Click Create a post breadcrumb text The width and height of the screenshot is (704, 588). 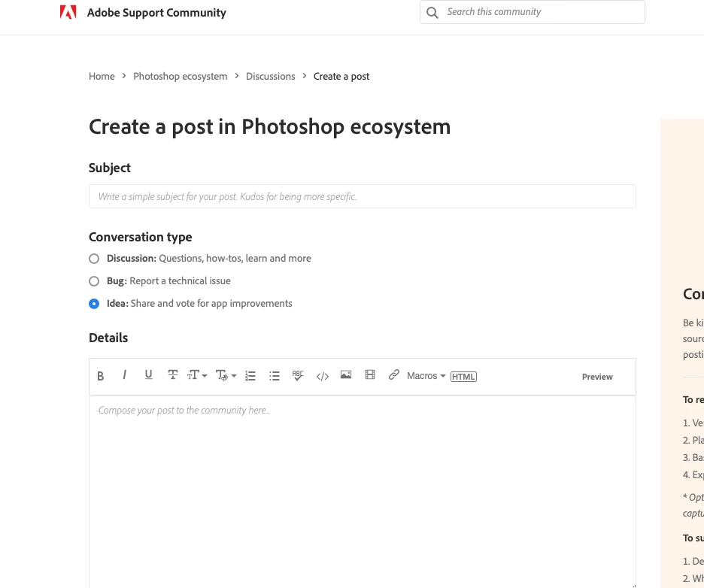click(x=341, y=76)
